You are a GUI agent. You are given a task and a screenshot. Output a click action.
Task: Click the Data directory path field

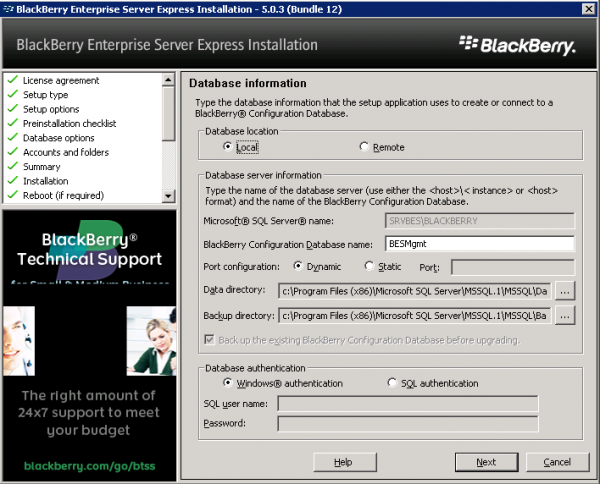click(x=414, y=291)
